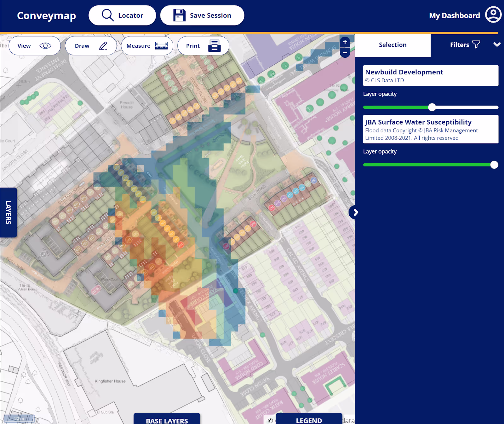
Task: Zoom out with the minus button
Action: pos(345,53)
